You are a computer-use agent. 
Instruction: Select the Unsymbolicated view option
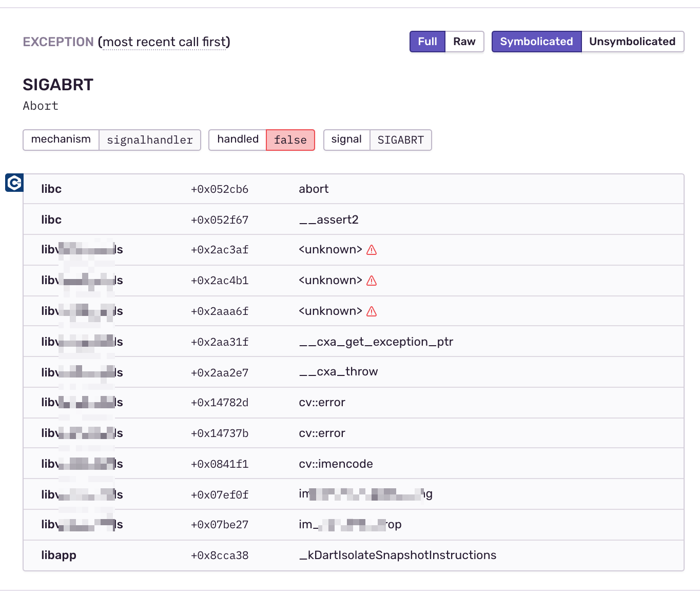click(x=632, y=42)
